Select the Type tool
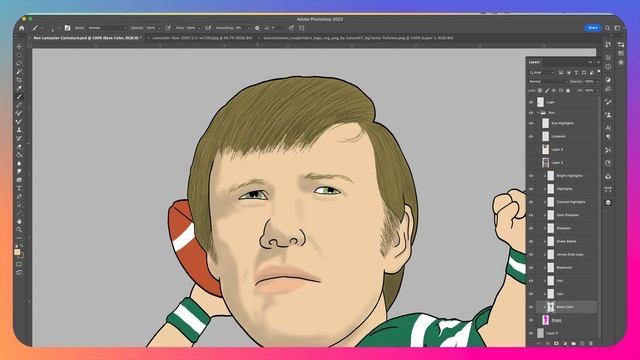640x360 pixels. pos(19,188)
